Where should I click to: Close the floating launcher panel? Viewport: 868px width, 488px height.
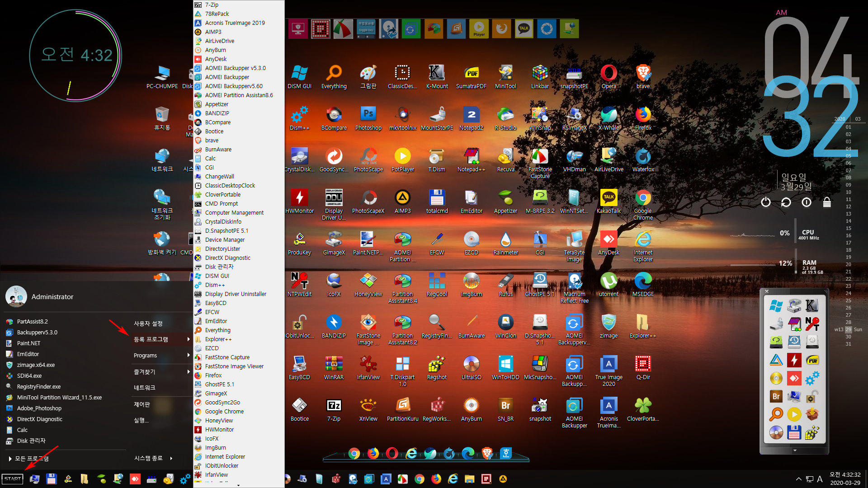pos(766,291)
